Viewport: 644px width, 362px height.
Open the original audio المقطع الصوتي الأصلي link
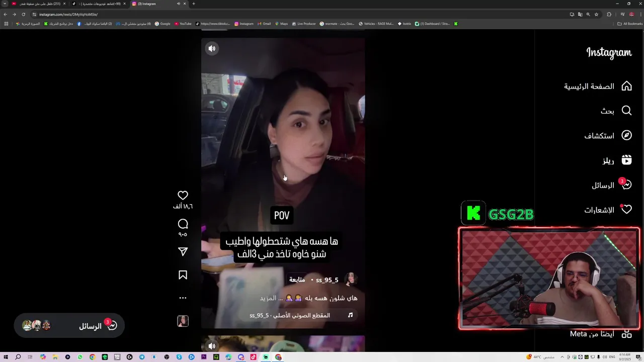tap(290, 315)
